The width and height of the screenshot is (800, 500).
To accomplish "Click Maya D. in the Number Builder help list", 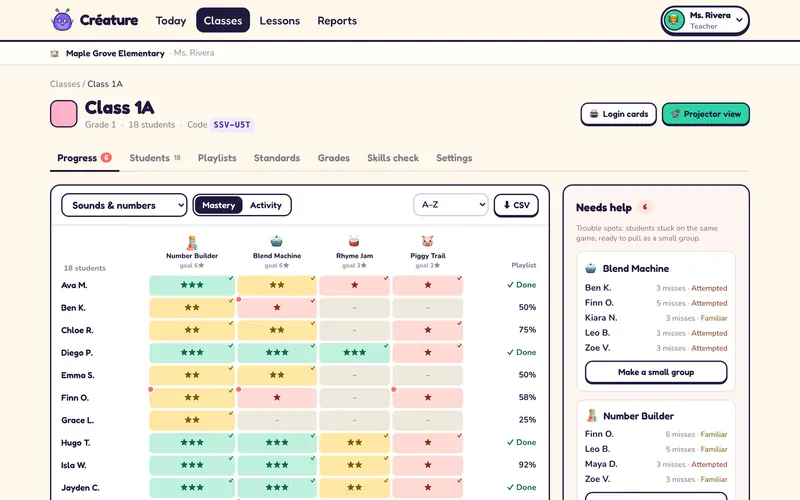I will coord(601,464).
